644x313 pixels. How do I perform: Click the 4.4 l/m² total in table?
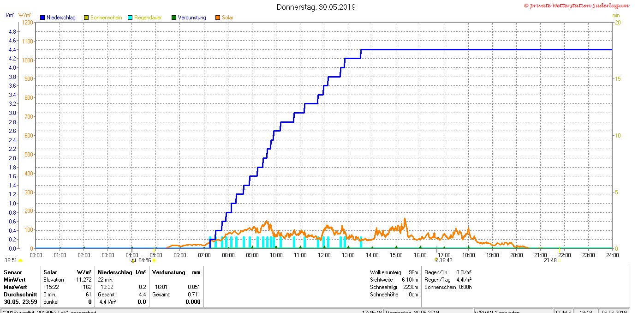107,302
